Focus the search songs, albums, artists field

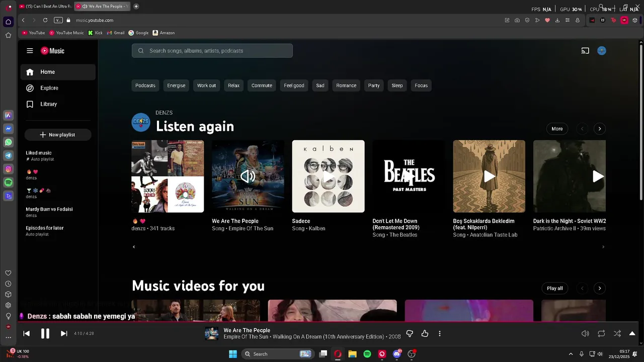(x=212, y=51)
